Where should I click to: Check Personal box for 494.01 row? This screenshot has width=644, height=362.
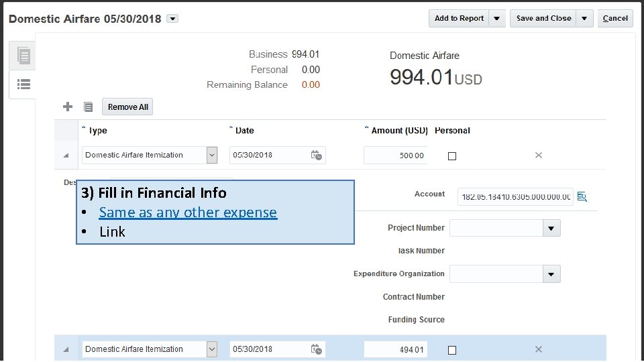point(451,350)
